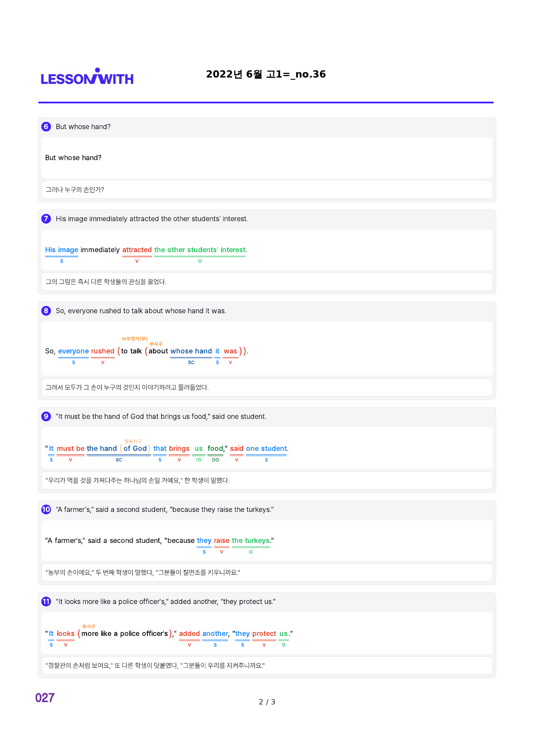Click the blue phrase 'His image'
The height and width of the screenshot is (756, 535).
[62, 250]
